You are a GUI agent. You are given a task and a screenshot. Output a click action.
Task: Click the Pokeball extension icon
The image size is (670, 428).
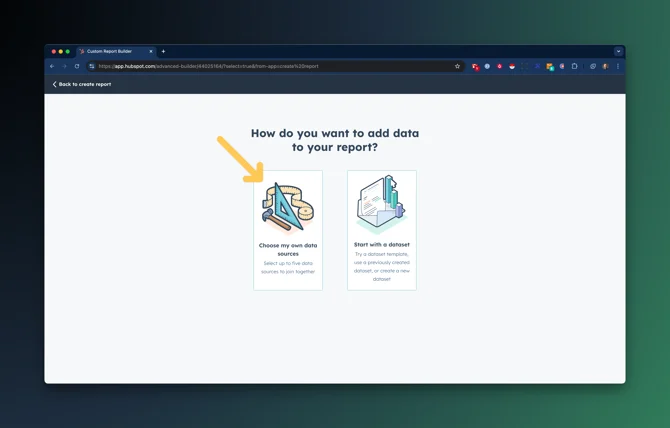[x=512, y=66]
